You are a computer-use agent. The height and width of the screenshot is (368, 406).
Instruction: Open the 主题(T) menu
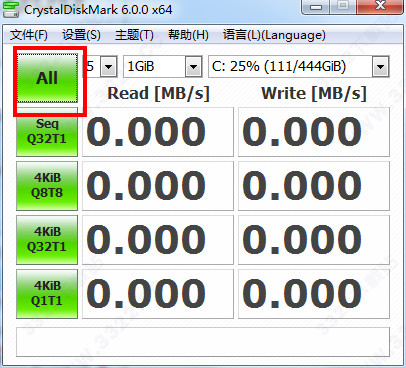pos(134,35)
